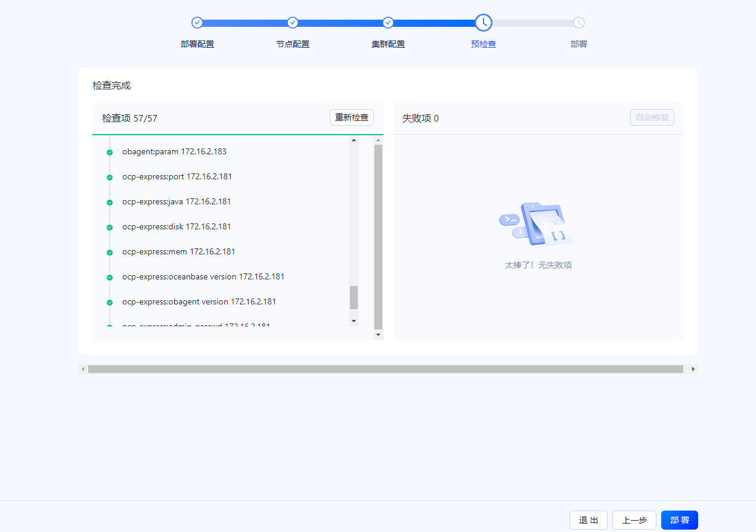
Task: Click inner list scrollbar up arrow
Action: (x=354, y=140)
